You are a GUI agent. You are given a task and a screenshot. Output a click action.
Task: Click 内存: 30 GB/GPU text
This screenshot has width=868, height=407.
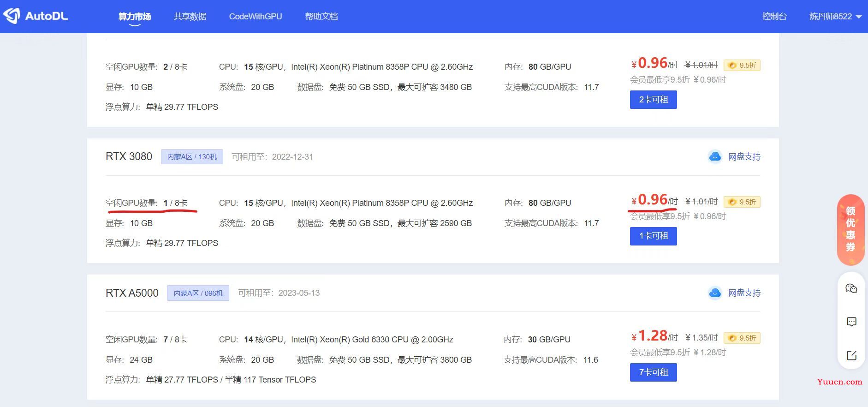pos(537,340)
